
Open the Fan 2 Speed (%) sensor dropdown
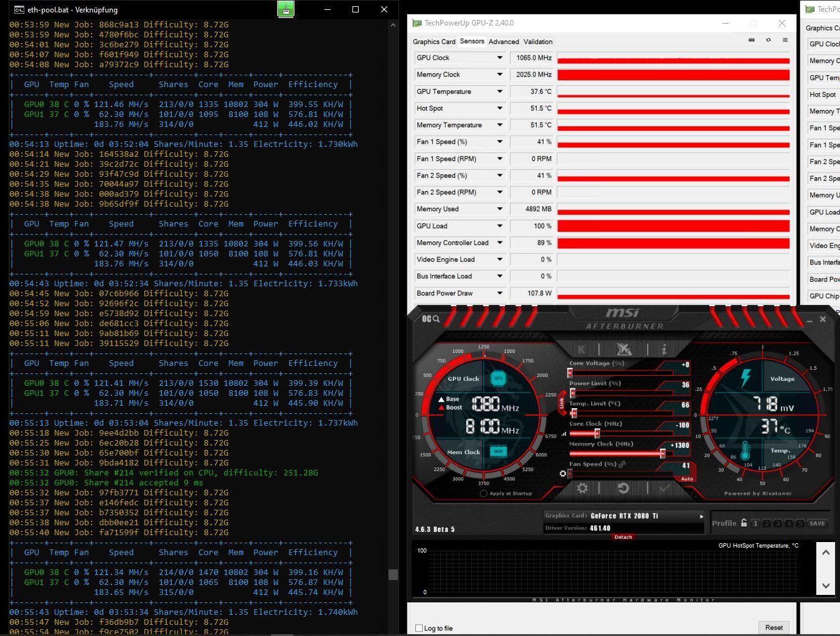[x=499, y=175]
